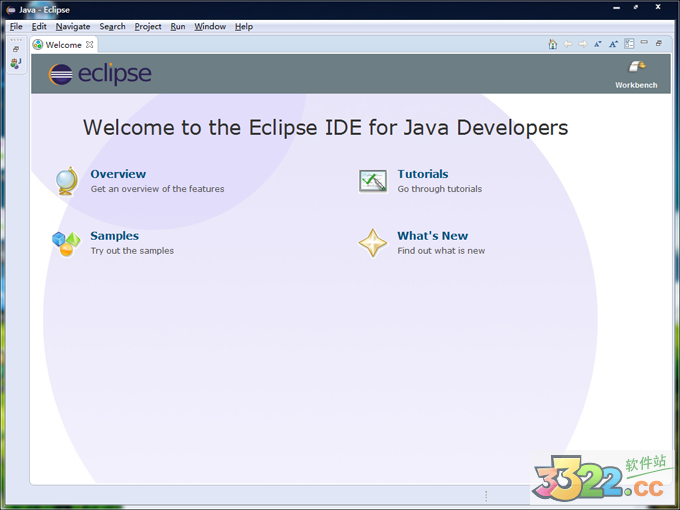Image resolution: width=680 pixels, height=510 pixels.
Task: Click the restore icon in left trim bar
Action: tap(16, 49)
